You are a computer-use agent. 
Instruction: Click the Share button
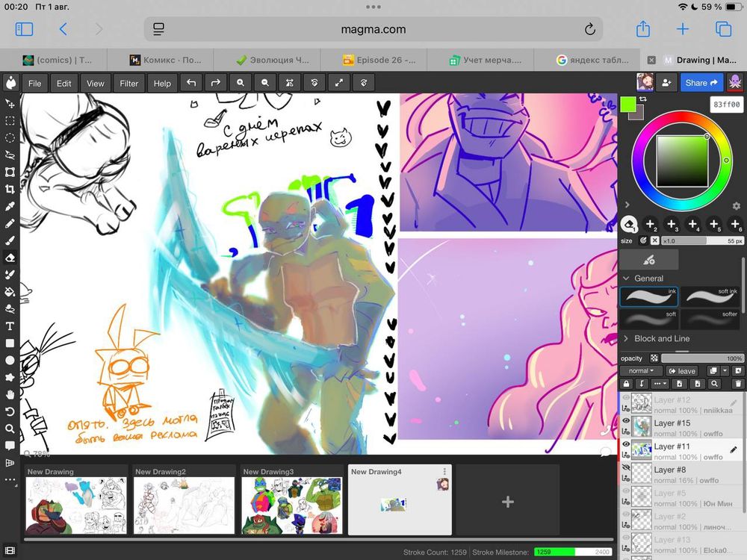tap(701, 83)
